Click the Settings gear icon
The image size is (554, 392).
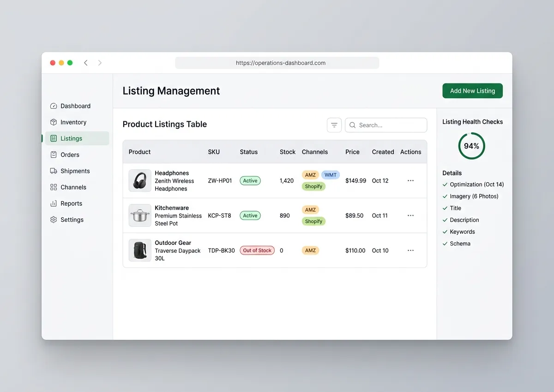54,220
